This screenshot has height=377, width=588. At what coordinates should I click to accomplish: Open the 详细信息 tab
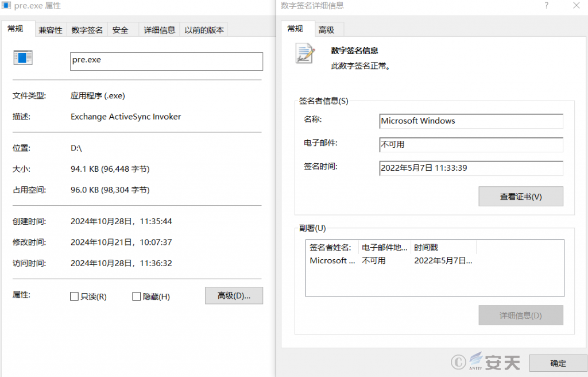[160, 30]
